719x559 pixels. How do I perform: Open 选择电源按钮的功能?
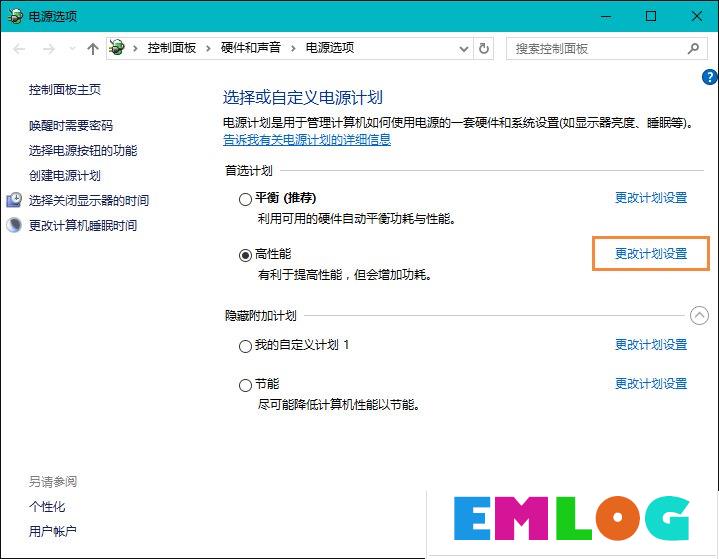click(x=83, y=150)
